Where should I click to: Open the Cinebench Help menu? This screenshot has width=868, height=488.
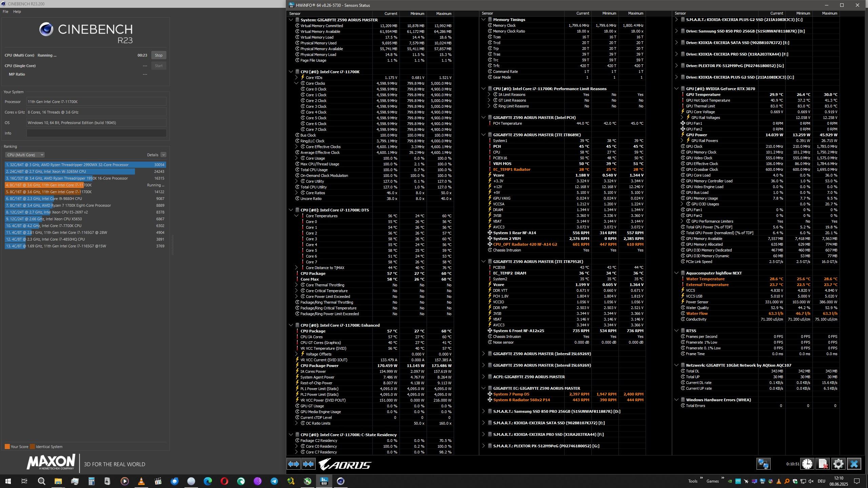tap(17, 12)
